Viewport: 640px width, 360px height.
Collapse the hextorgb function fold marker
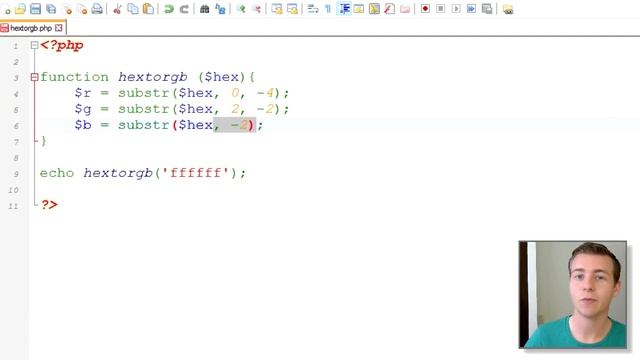point(35,77)
